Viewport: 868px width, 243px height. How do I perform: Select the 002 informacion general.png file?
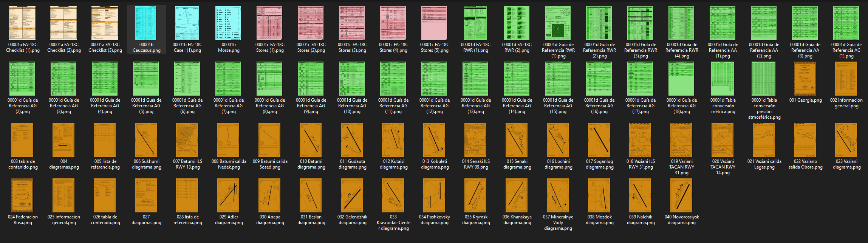(846, 79)
